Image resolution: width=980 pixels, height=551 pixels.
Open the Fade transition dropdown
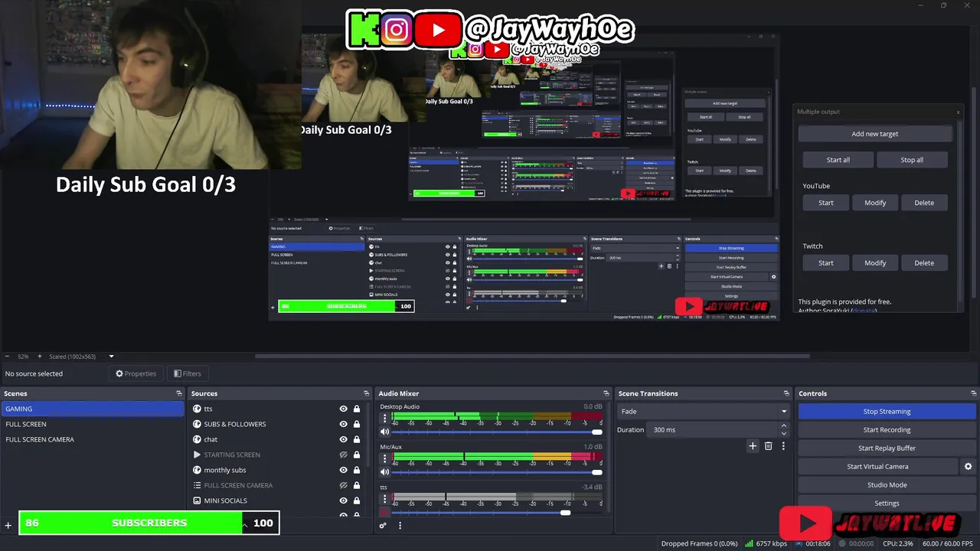click(704, 411)
